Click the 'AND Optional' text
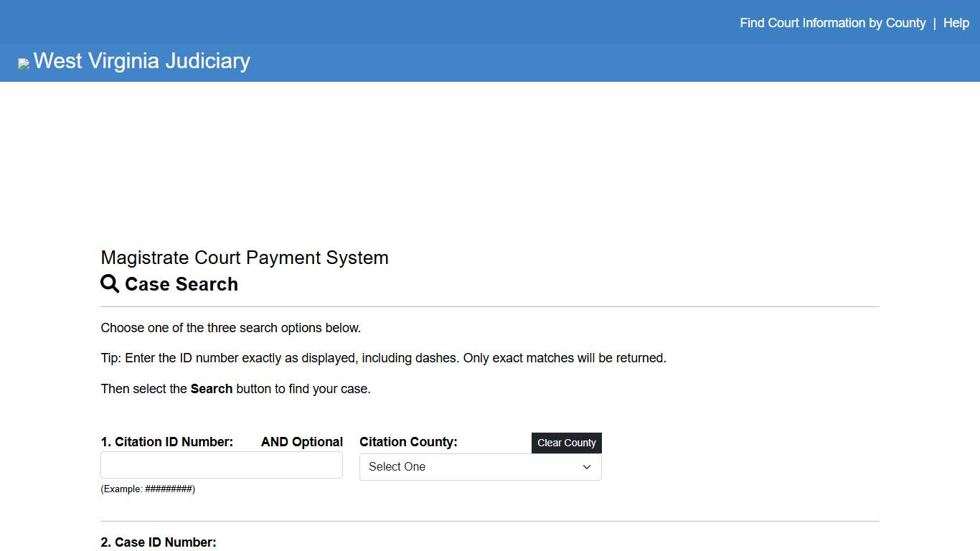This screenshot has height=551, width=980. pyautogui.click(x=302, y=442)
